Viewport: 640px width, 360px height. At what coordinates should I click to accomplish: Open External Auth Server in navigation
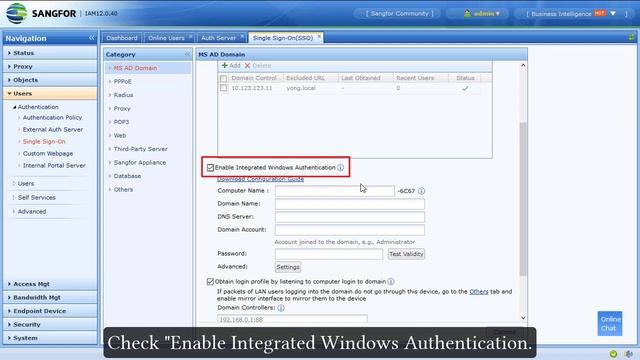click(x=53, y=129)
